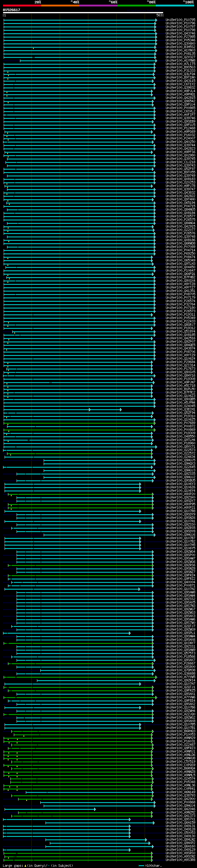Select the UniRef100_P00869 label
Image resolution: width=197 pixels, height=868 pixels.
point(180,430)
